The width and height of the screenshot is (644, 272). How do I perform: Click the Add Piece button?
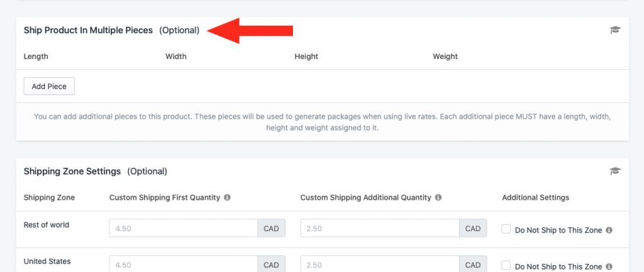coord(49,86)
